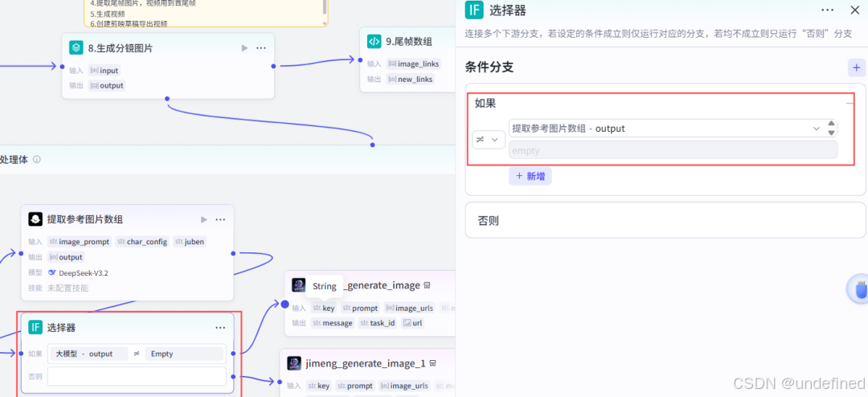Click the info icon next to 处理体
This screenshot has width=868, height=397.
tap(36, 159)
